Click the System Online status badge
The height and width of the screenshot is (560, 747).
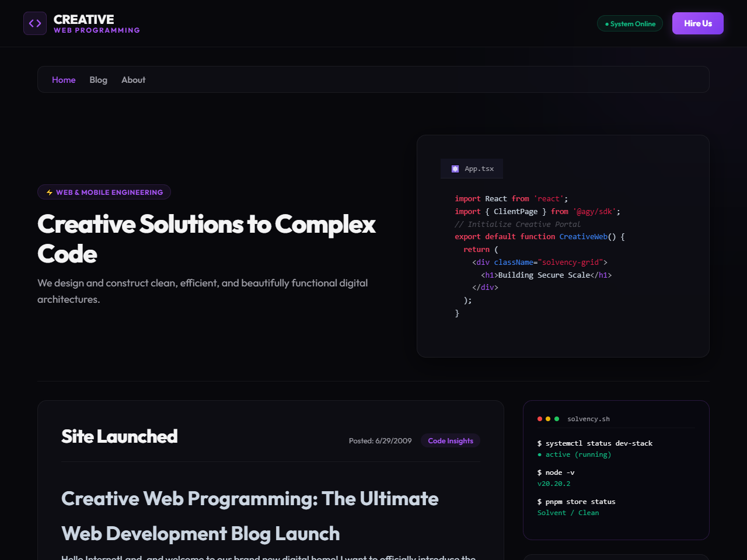pos(630,24)
